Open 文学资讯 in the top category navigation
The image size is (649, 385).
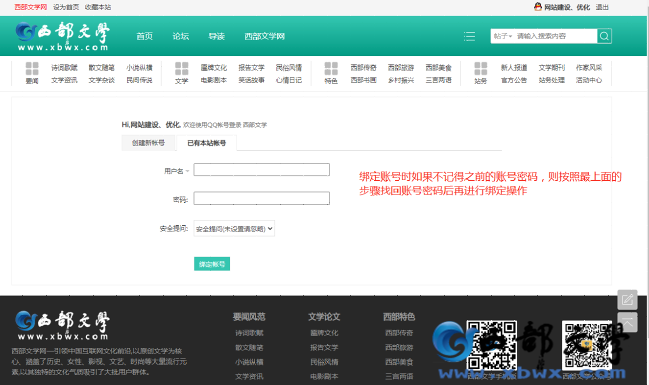64,80
